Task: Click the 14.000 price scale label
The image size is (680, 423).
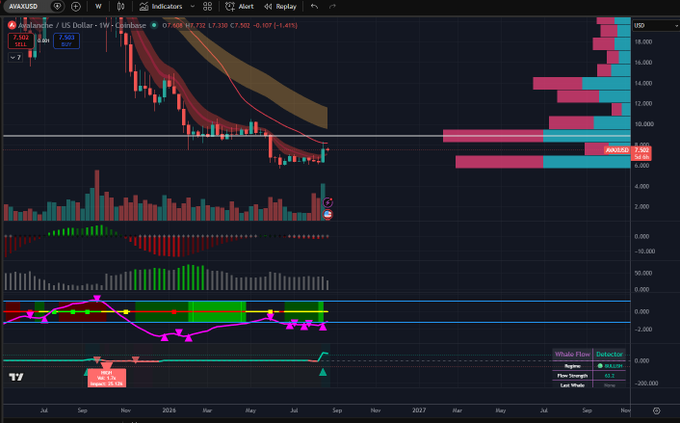Action: point(643,83)
